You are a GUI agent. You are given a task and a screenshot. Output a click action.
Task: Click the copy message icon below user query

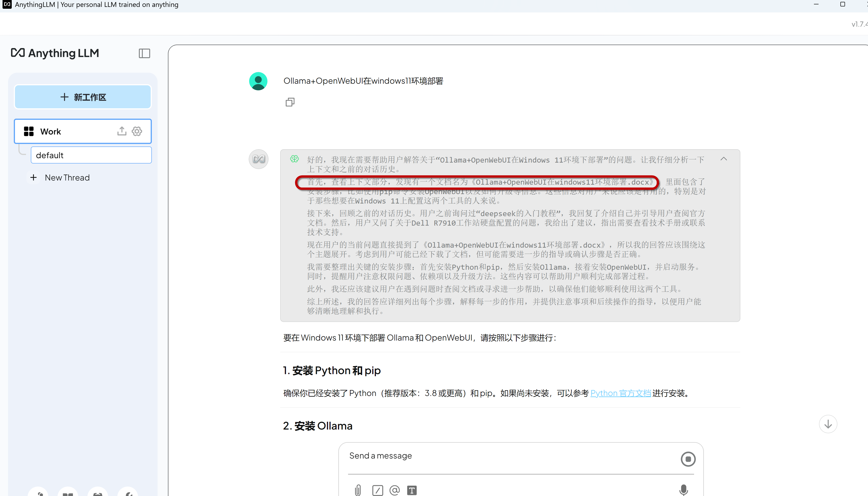(290, 102)
